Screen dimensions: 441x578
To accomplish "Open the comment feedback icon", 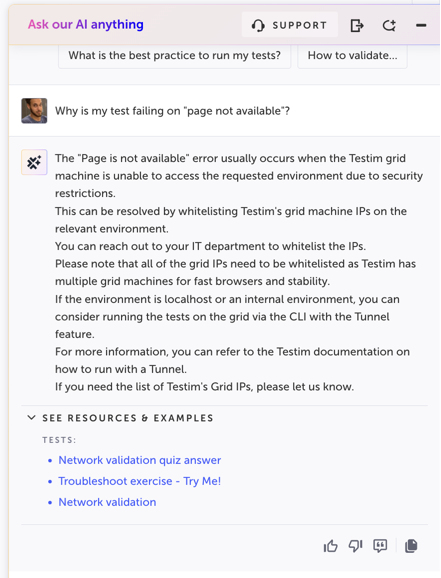I will [380, 546].
